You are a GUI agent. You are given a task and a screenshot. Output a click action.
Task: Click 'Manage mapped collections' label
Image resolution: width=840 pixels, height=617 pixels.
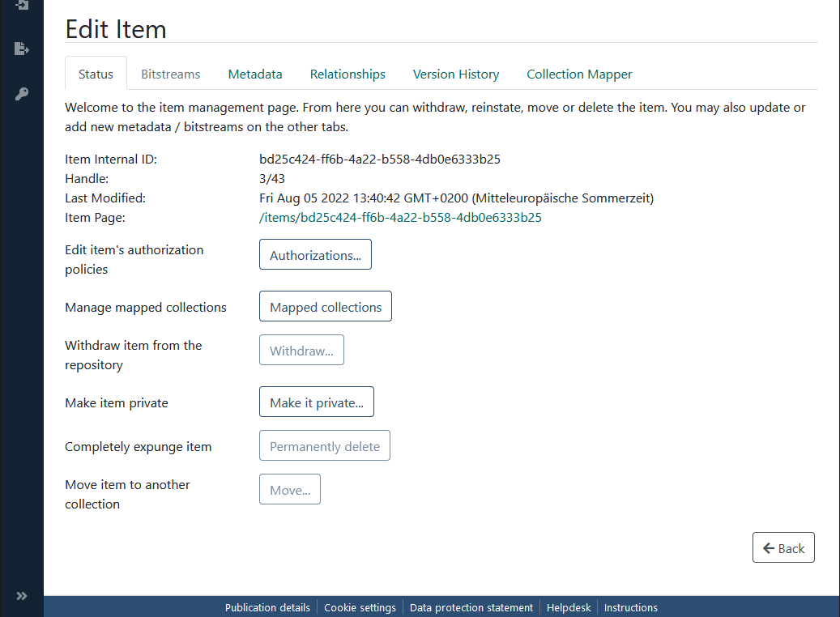tap(146, 308)
